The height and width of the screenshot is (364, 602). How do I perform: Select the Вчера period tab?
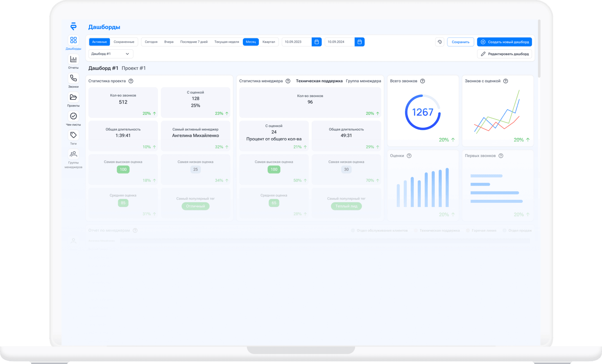pyautogui.click(x=169, y=42)
